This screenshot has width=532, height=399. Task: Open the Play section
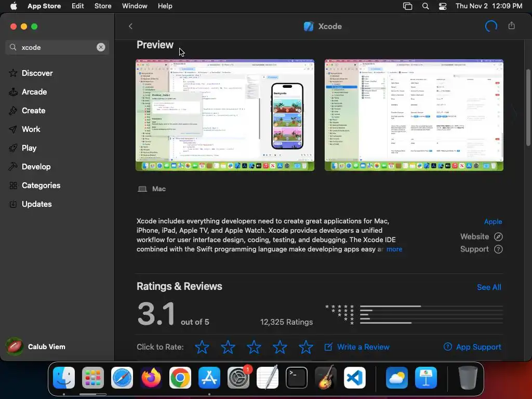click(29, 148)
